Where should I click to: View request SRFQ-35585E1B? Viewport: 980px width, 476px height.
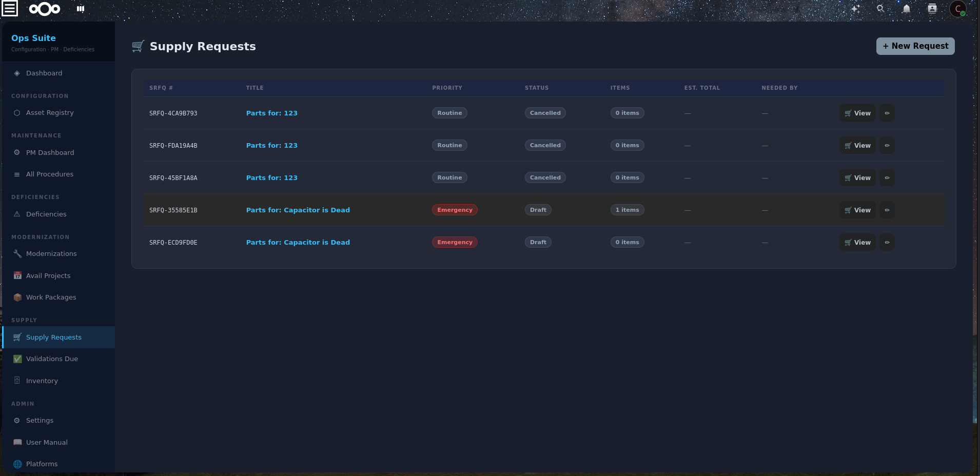pos(857,210)
